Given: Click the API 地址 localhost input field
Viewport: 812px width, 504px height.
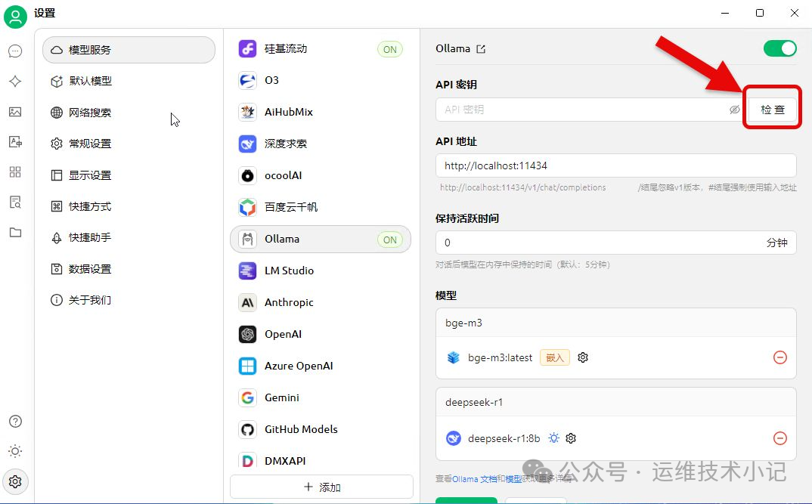Looking at the screenshot, I should [616, 165].
